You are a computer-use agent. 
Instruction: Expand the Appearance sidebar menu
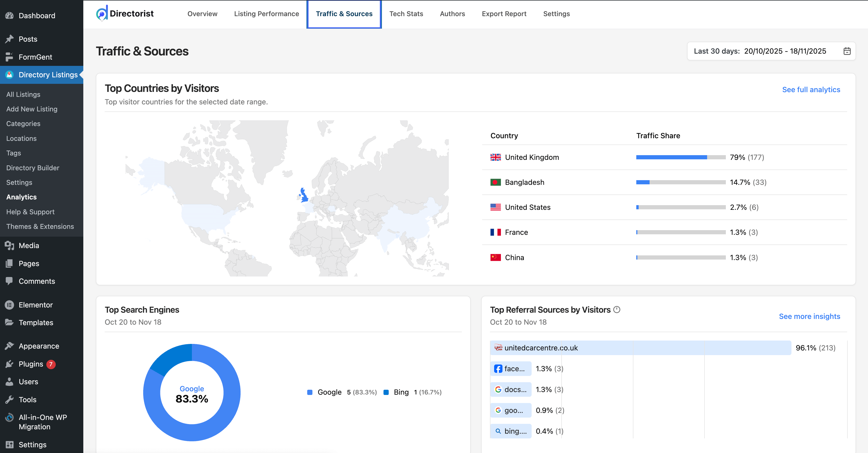coord(39,346)
